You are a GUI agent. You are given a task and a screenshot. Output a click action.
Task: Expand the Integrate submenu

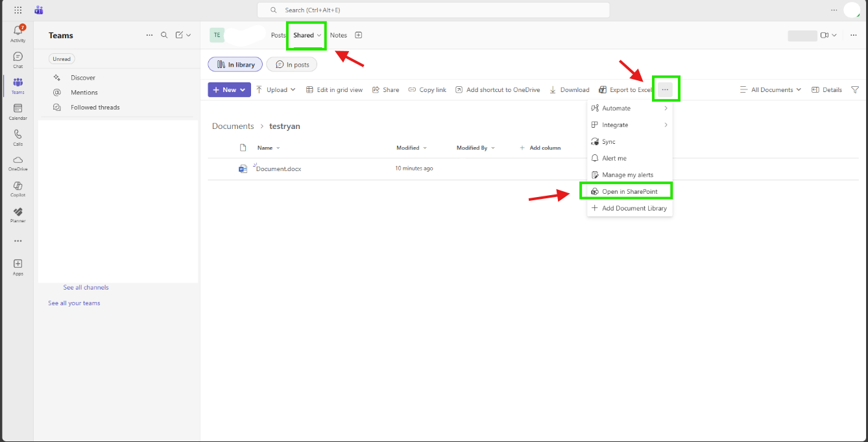[x=630, y=125]
